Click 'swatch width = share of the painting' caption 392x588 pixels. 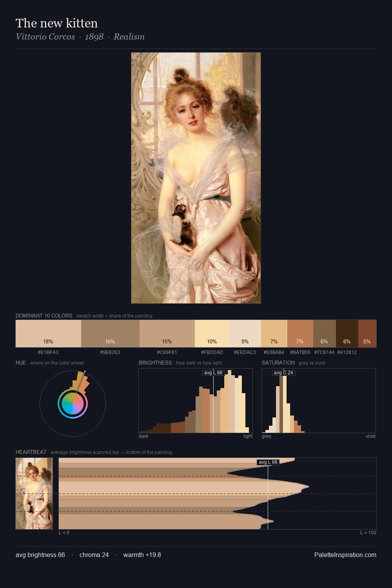[x=114, y=316]
